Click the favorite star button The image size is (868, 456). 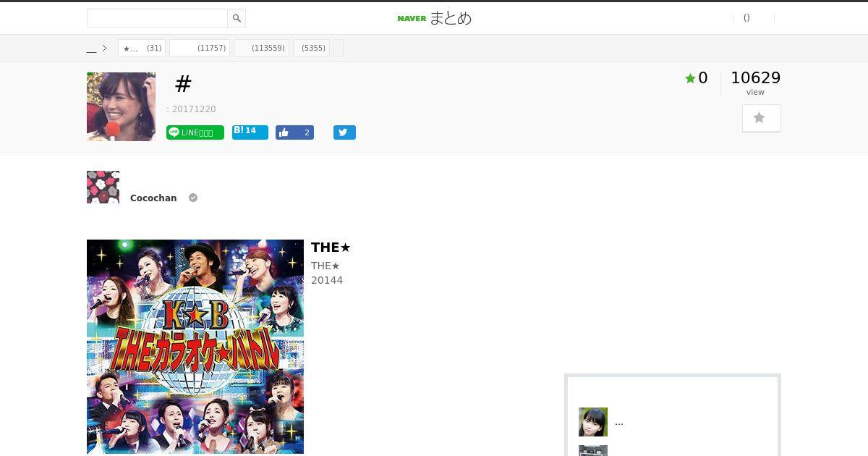[x=762, y=118]
